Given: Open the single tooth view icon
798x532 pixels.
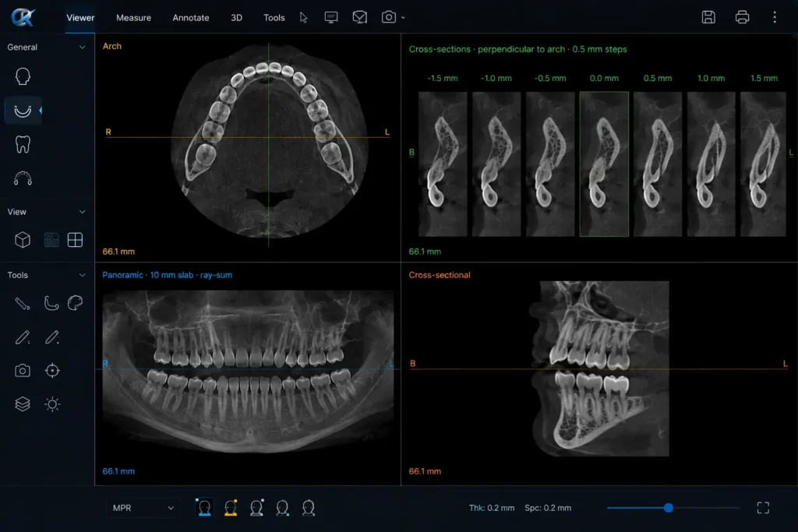Looking at the screenshot, I should tap(23, 144).
